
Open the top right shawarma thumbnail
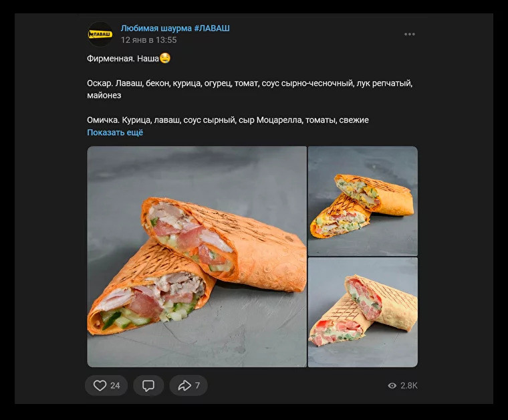pyautogui.click(x=362, y=201)
